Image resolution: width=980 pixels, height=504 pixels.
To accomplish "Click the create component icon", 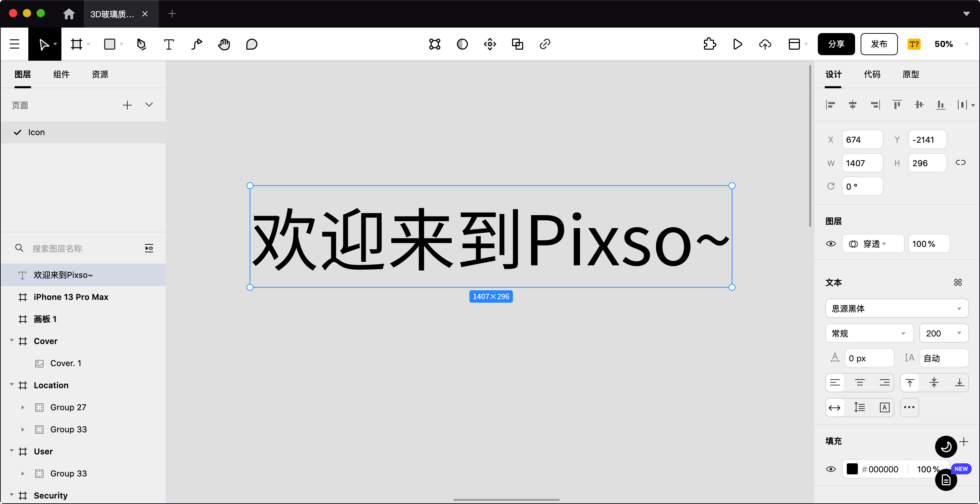I will (490, 44).
